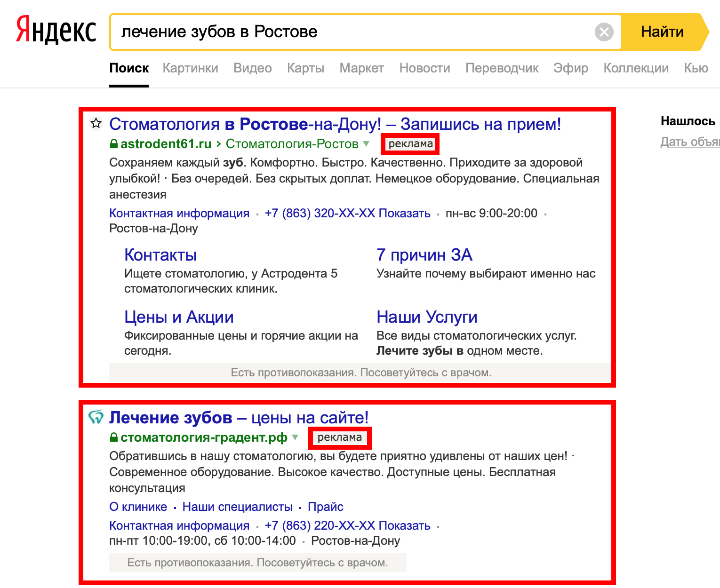Expand the dropdown arrow after стоматология-градент.рф
This screenshot has height=588, width=720.
[295, 437]
